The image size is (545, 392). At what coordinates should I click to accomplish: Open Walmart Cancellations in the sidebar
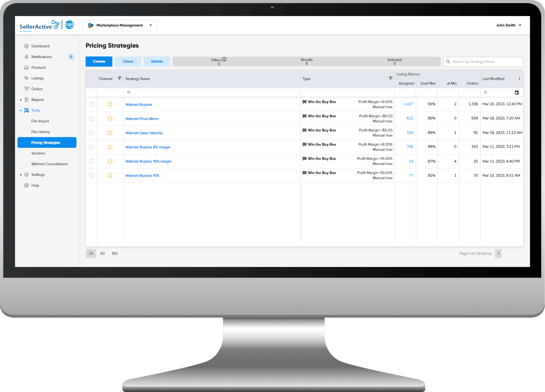pos(50,164)
